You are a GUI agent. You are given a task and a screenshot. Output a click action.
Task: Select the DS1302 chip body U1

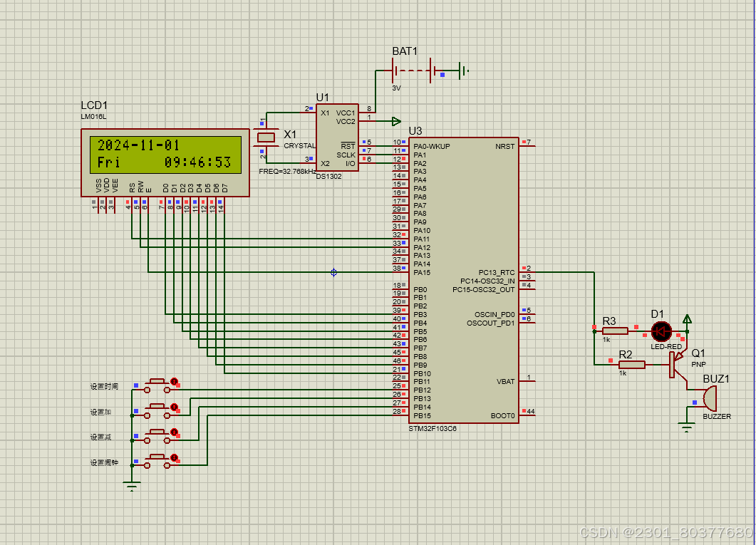point(337,137)
